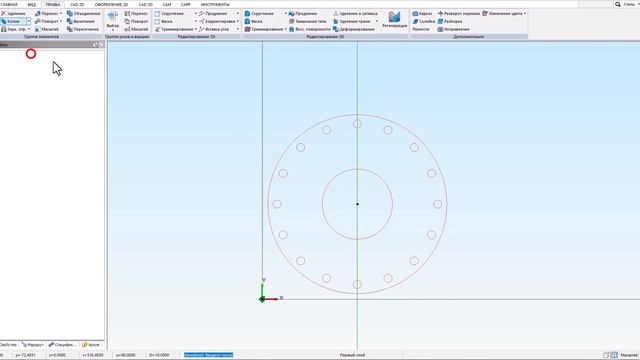Choose the Разности command
Viewport: 640px width, 360px height.
[420, 29]
